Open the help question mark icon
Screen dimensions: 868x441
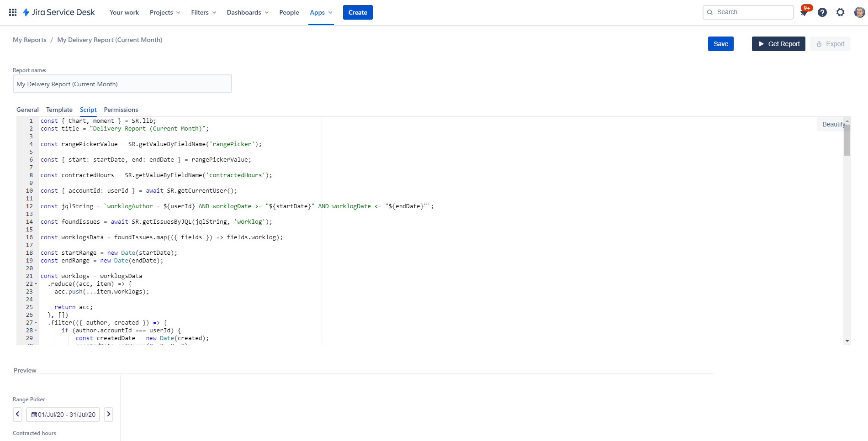pyautogui.click(x=822, y=12)
